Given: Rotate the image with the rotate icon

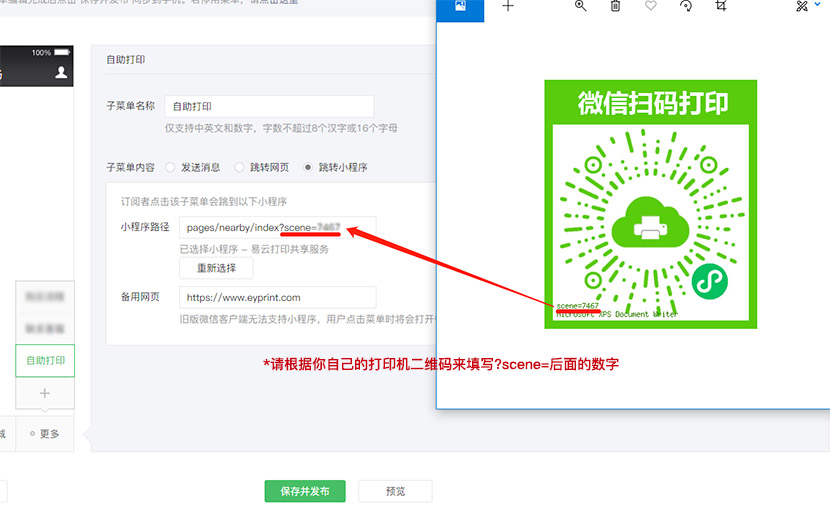Looking at the screenshot, I should point(685,6).
